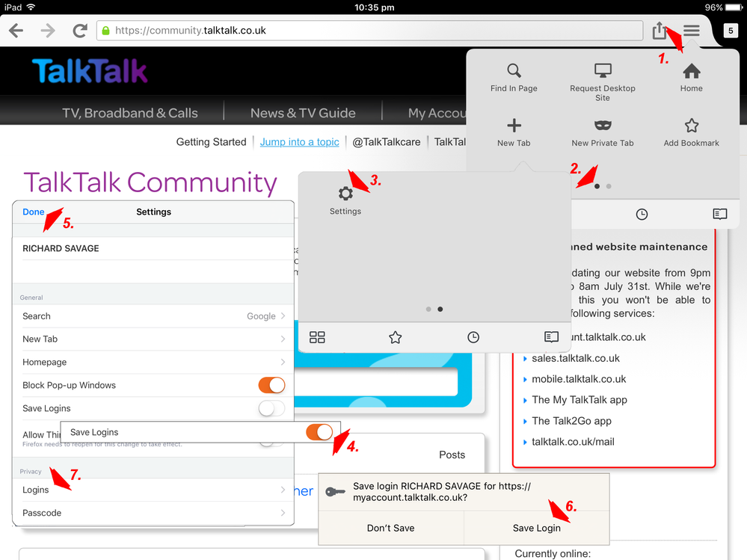747x560 pixels.
Task: Open Homepage settings row
Action: (x=153, y=363)
